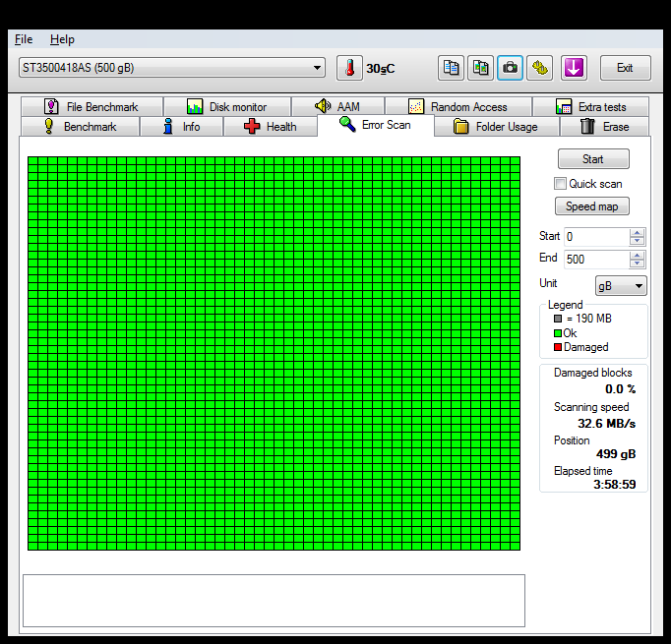Click the copy screenshot to clipboard icon
This screenshot has height=644, width=671.
pos(480,68)
